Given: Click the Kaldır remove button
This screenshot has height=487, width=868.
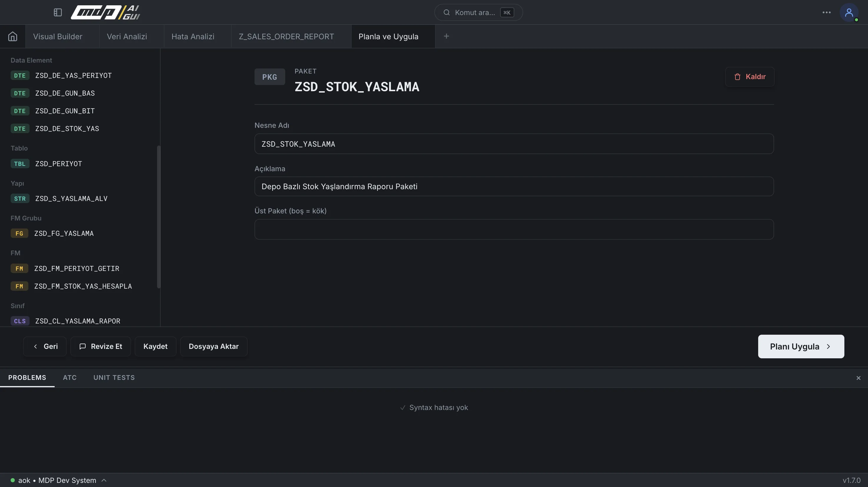Looking at the screenshot, I should coord(750,77).
